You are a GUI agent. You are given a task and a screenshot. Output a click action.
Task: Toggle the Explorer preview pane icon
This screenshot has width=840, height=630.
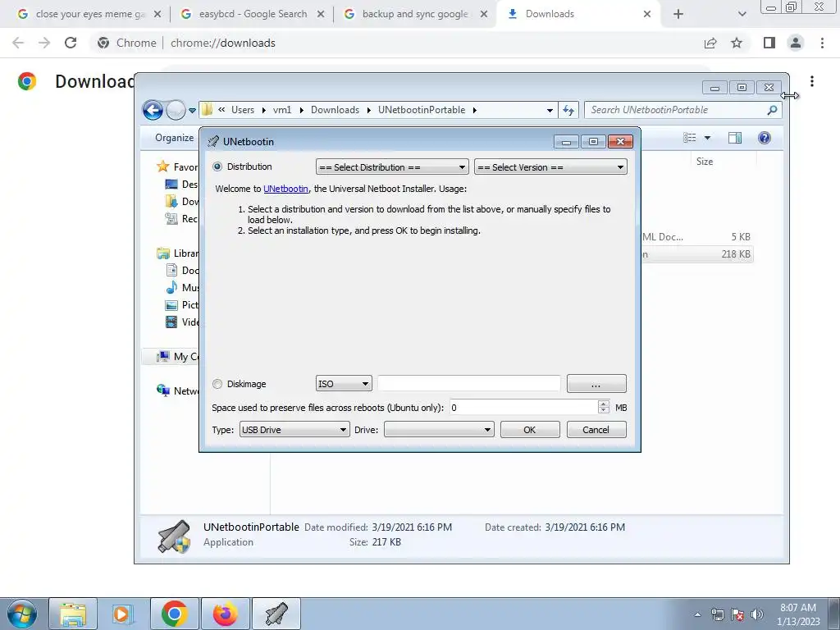pos(735,138)
